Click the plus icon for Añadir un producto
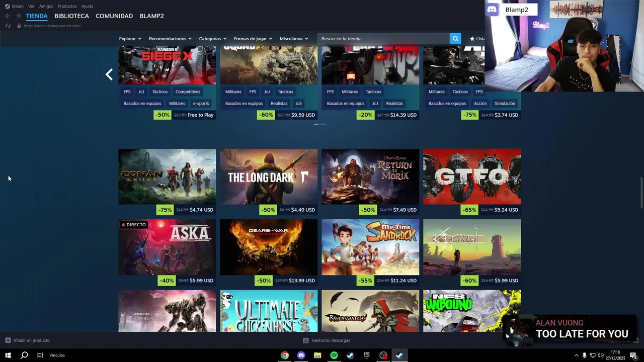Viewport: 644px width, 362px height. (8, 340)
